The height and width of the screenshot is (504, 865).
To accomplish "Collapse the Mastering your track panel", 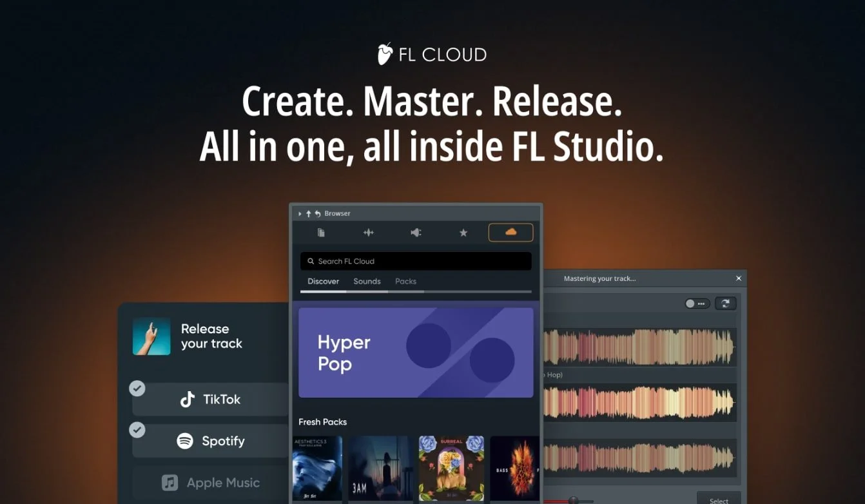I will click(x=739, y=278).
